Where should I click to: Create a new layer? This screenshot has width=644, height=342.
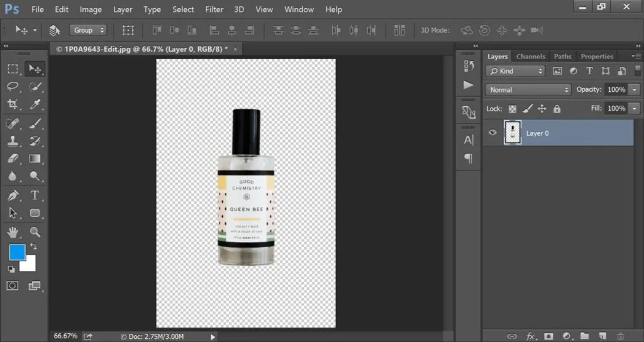[602, 336]
